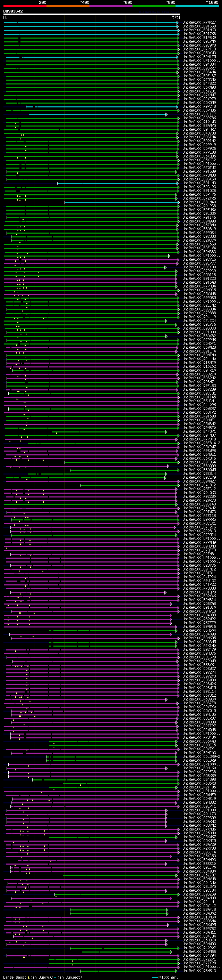Select the UniRef100_B9HJ60 label

pos(199,768)
